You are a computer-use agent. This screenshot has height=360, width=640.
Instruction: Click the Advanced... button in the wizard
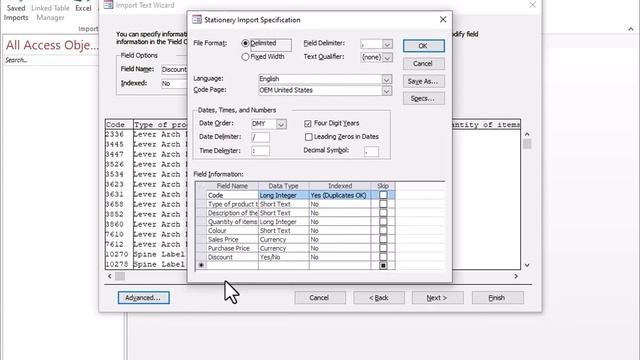click(144, 298)
